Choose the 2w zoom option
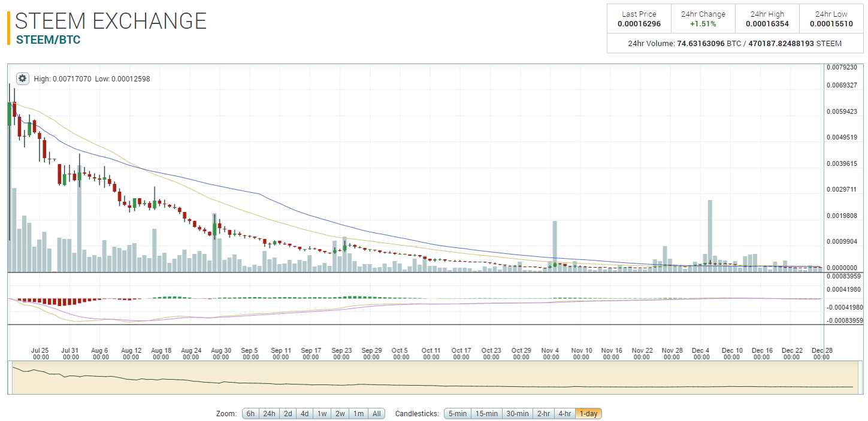 tap(340, 413)
